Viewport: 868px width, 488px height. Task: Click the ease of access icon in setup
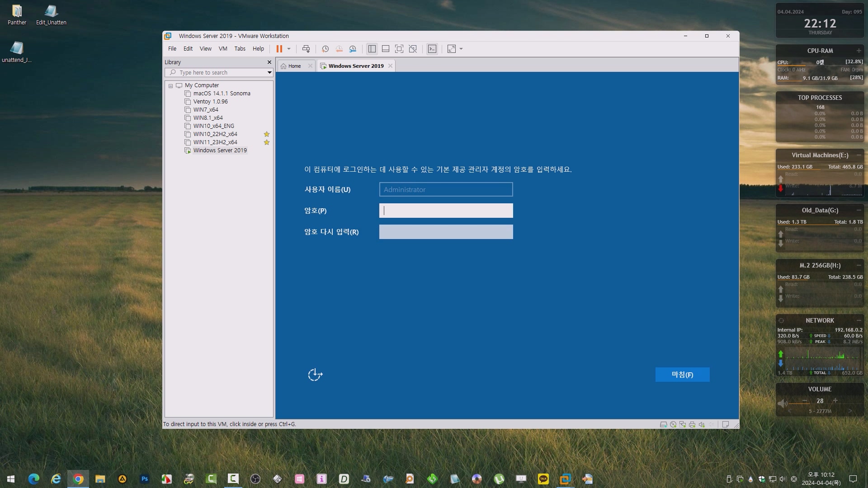(x=315, y=375)
